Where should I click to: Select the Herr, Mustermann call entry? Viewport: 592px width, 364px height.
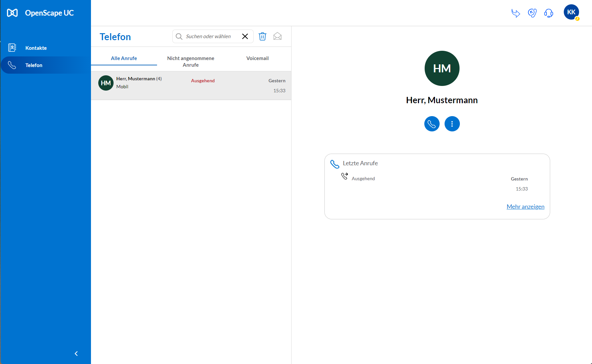point(191,85)
